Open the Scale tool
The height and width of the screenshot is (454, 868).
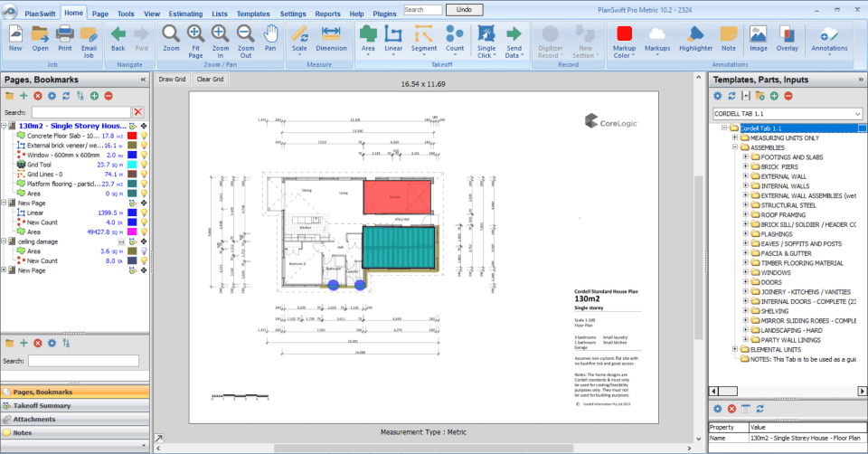[x=299, y=40]
